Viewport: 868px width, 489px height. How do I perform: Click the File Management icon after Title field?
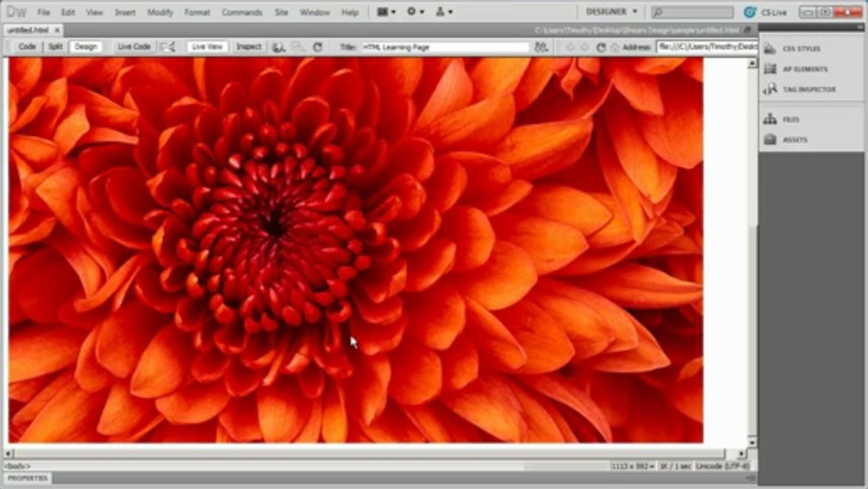click(x=541, y=47)
